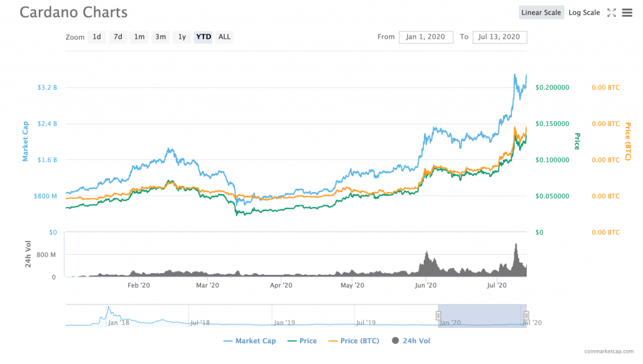Set zoom to 1m
Screen dimensions: 643x364
point(139,37)
